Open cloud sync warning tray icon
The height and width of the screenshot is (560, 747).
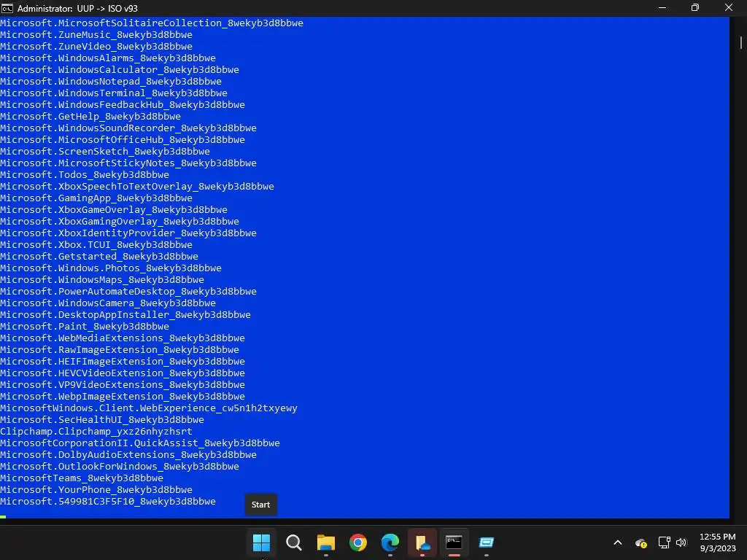tap(640, 542)
